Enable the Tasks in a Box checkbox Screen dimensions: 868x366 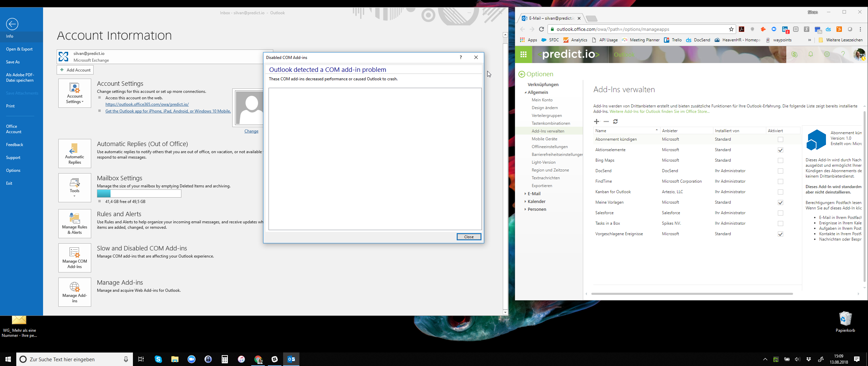point(781,223)
